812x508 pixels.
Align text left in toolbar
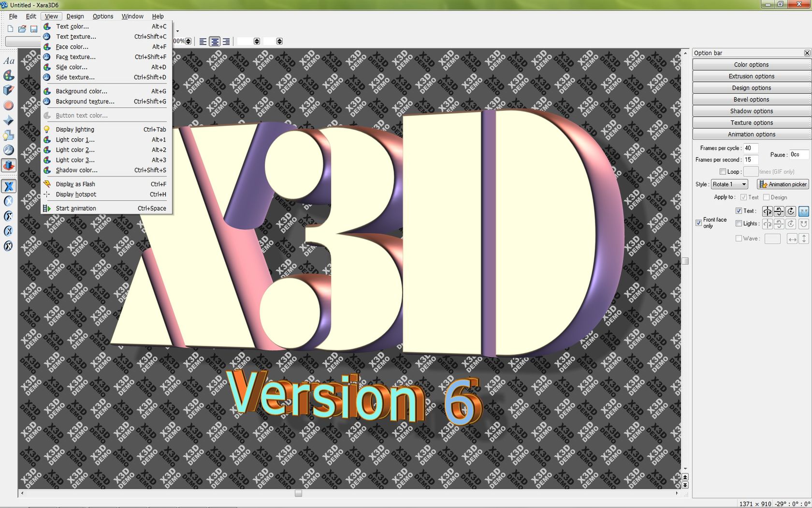pyautogui.click(x=203, y=42)
